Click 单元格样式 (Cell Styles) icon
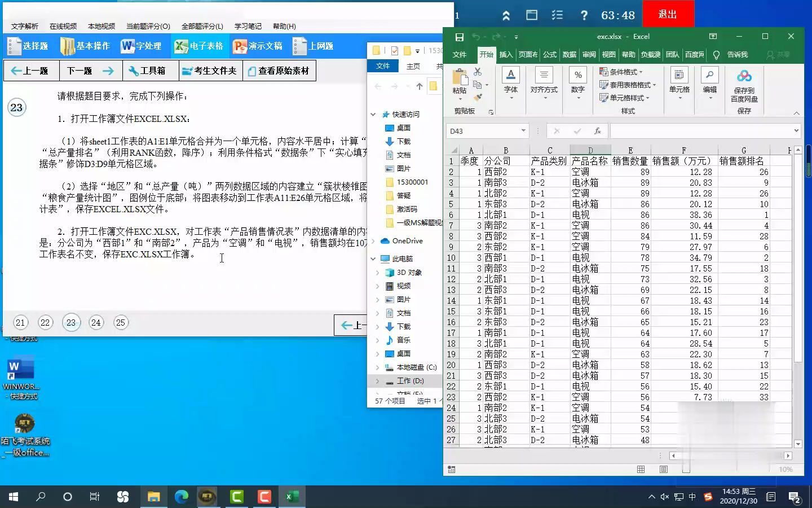This screenshot has width=812, height=508. pos(626,98)
